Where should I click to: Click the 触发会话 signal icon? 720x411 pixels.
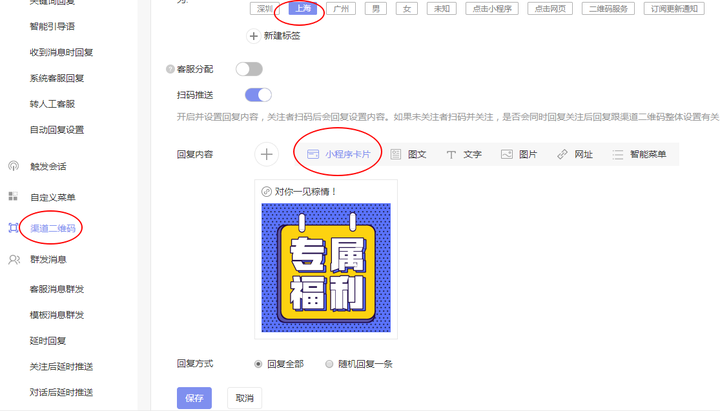coord(14,166)
